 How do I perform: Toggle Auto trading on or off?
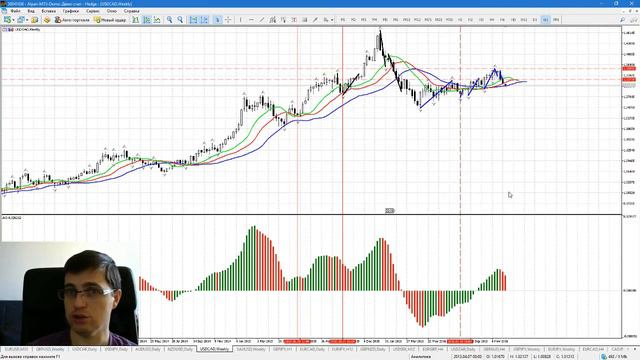[72, 20]
